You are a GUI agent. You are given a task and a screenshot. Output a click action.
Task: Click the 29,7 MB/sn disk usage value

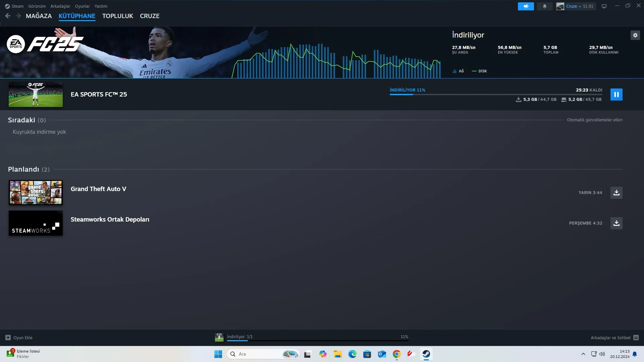[601, 48]
